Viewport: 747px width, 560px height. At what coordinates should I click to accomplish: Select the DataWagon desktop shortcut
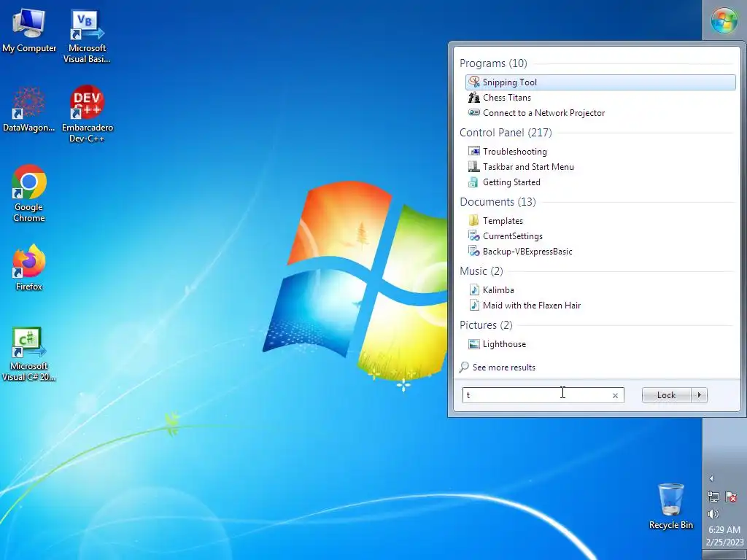coord(28,109)
